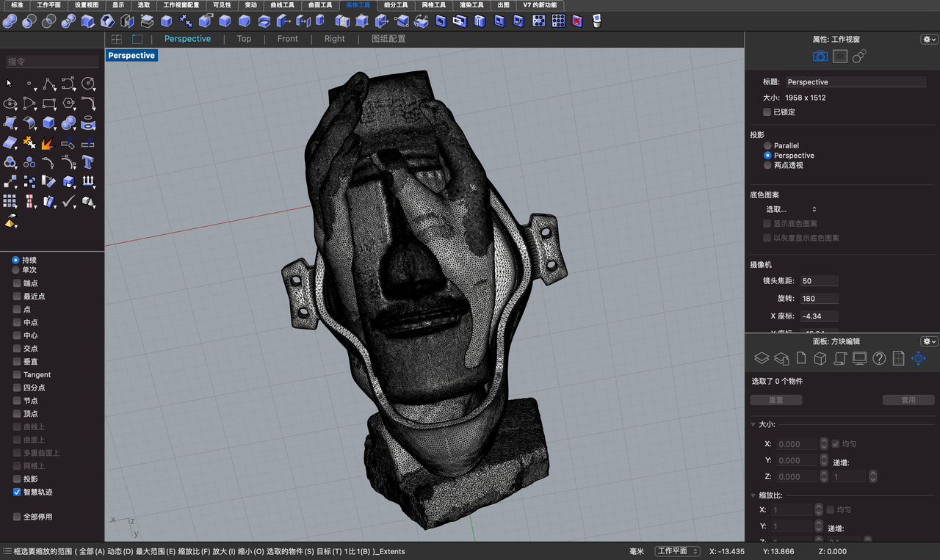Switch to the 曲线工具 toolbar tab

tap(281, 4)
